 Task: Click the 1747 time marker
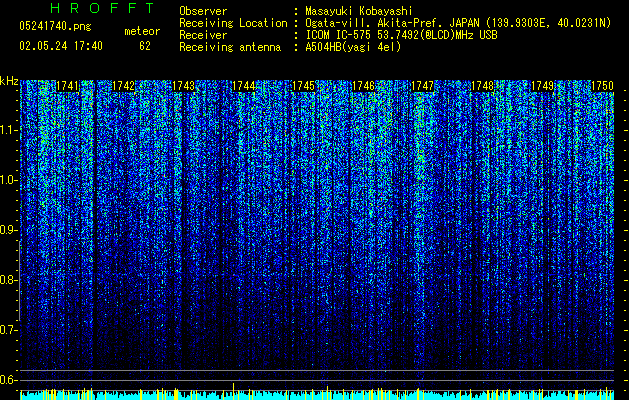(423, 86)
